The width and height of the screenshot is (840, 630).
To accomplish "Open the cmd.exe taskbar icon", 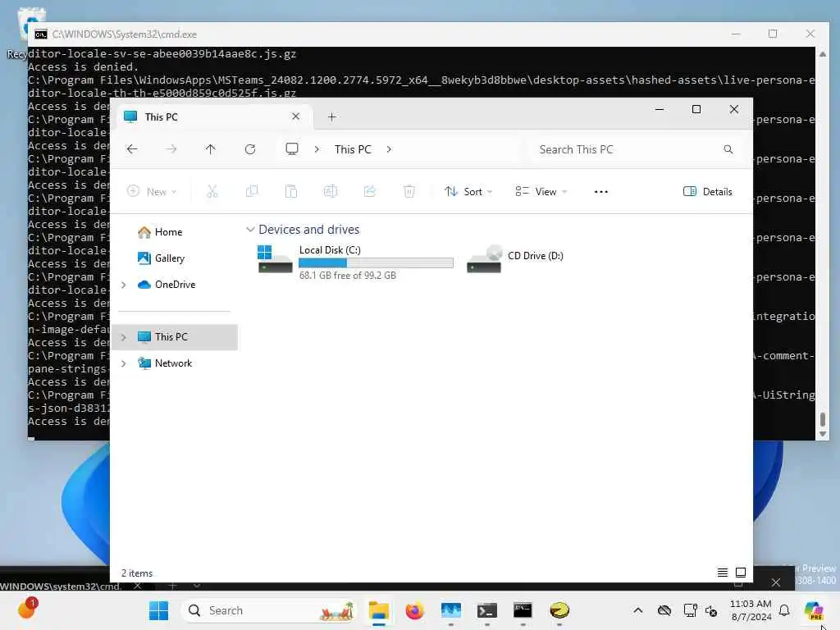I will (x=523, y=610).
